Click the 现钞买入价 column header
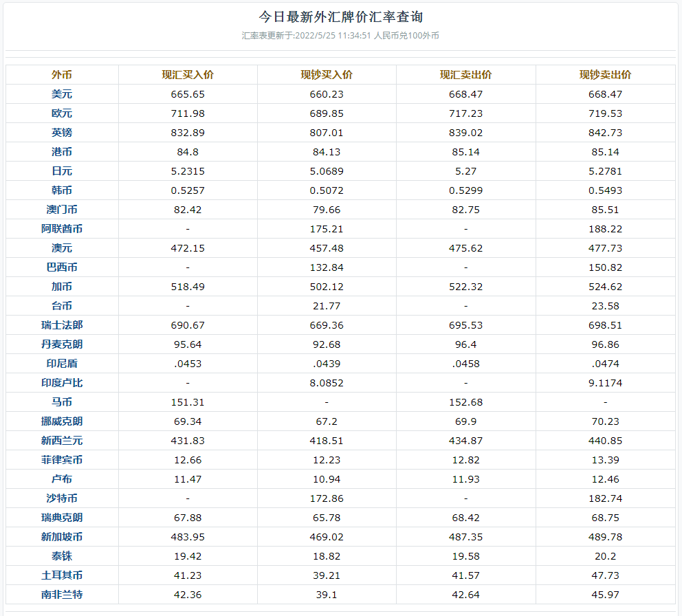The height and width of the screenshot is (616, 682). (x=327, y=75)
